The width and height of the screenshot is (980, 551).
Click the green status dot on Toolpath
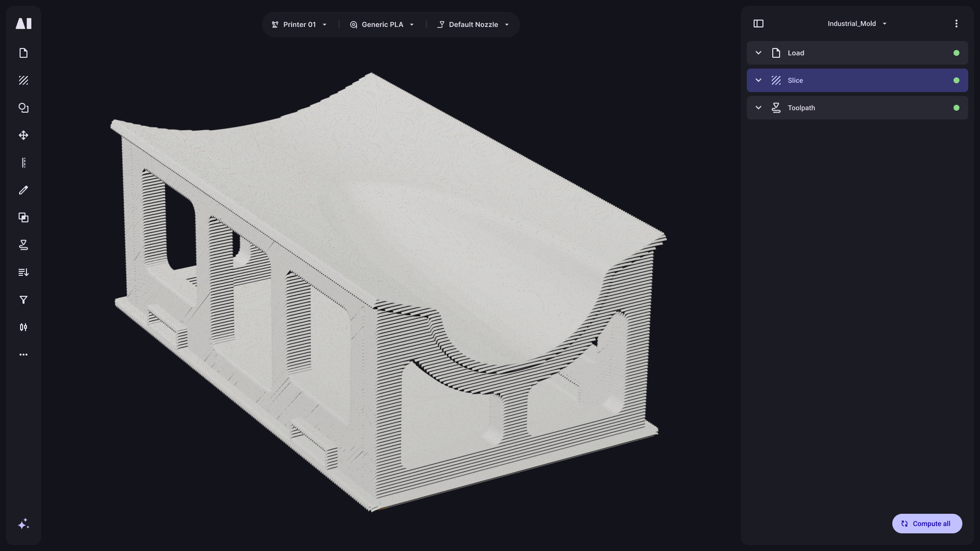[x=956, y=108]
